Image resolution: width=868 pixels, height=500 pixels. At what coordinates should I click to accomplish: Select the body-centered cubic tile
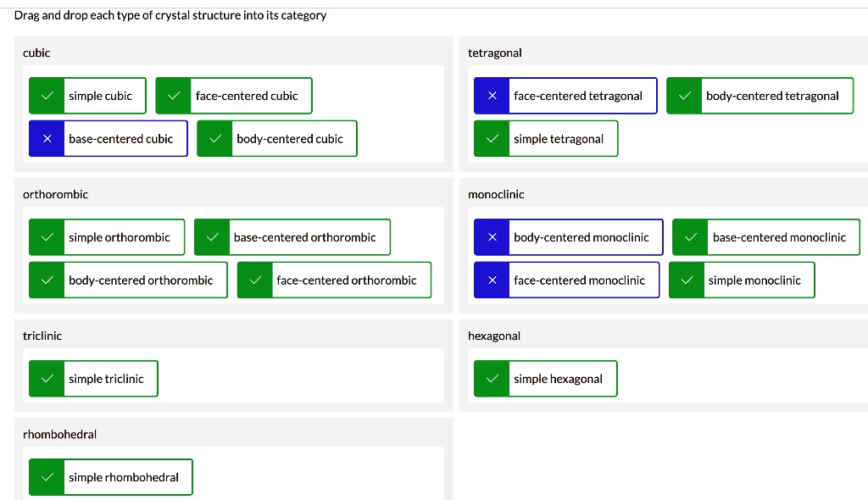tap(277, 138)
